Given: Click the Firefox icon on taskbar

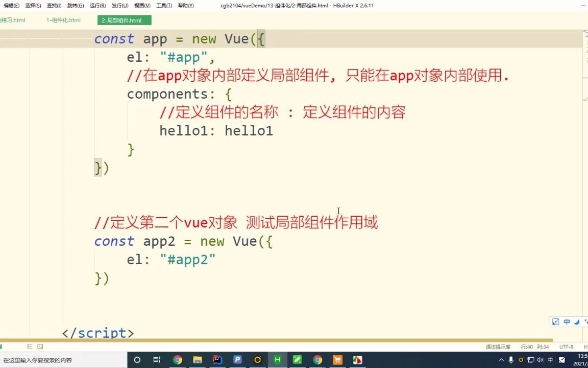Looking at the screenshot, I should (x=317, y=360).
